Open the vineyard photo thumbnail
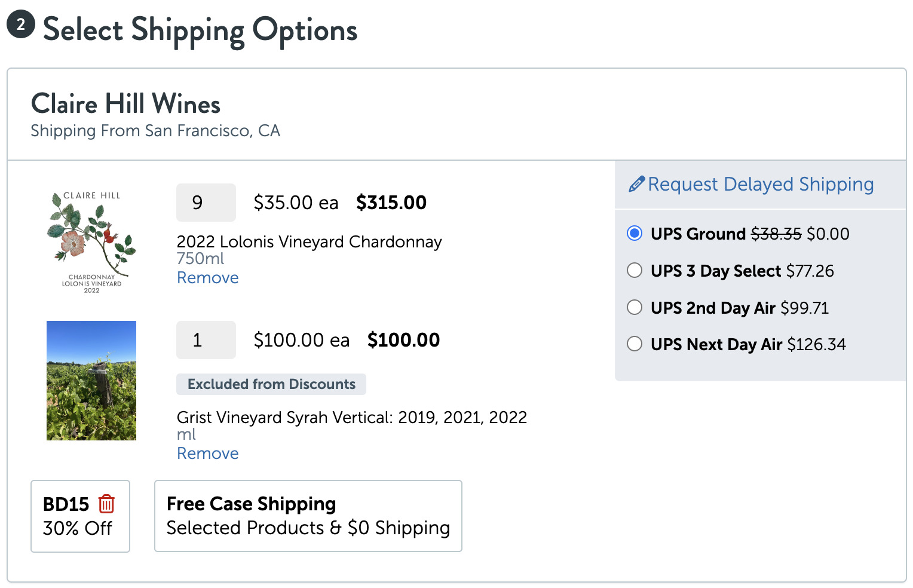913x588 pixels. point(91,381)
